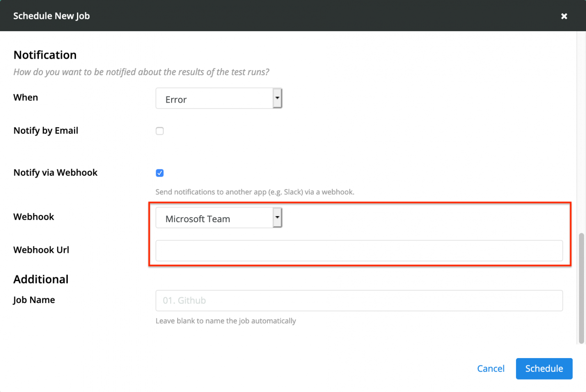
Task: Click the arrow on the Webhook dropdown
Action: tap(277, 218)
